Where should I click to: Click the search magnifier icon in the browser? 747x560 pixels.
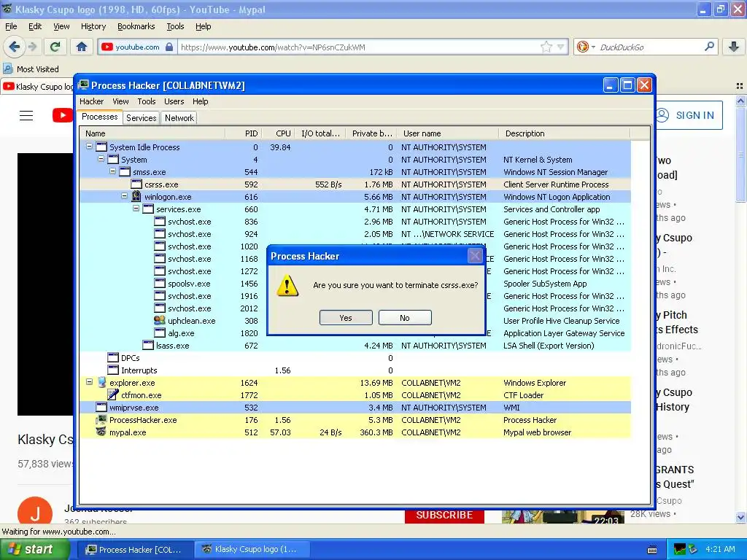(x=709, y=46)
